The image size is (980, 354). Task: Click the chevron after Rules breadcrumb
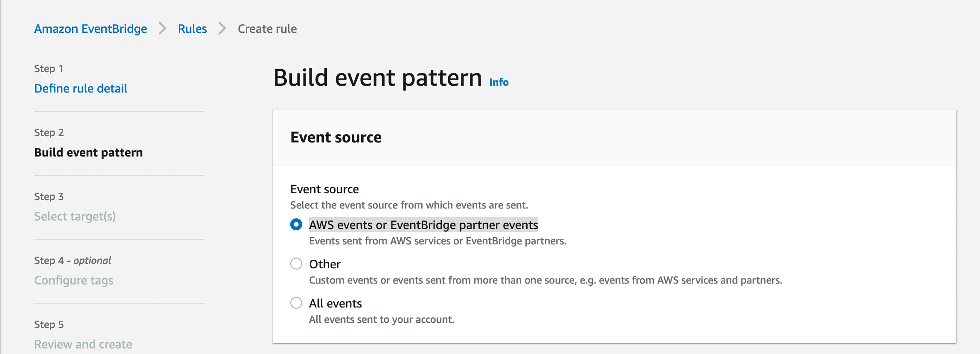pos(222,29)
